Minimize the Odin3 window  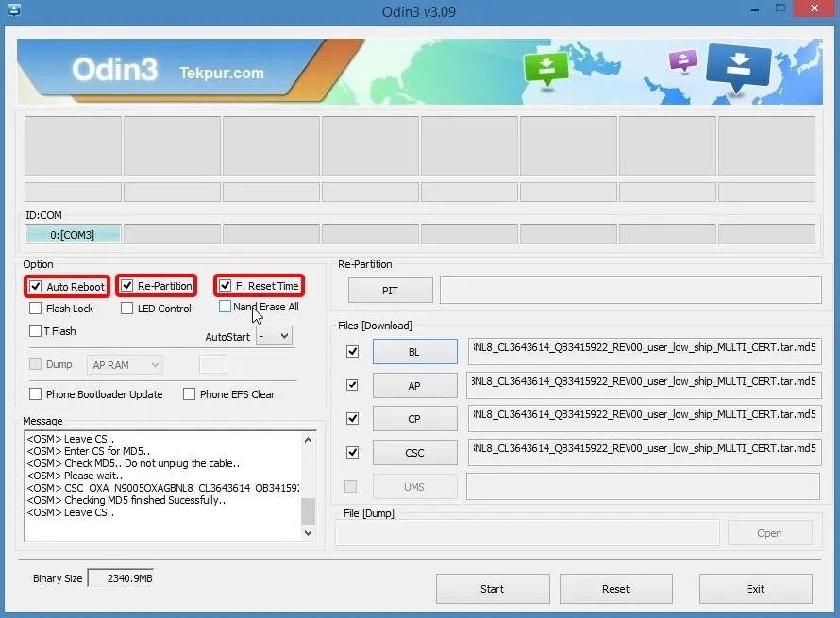(x=755, y=9)
